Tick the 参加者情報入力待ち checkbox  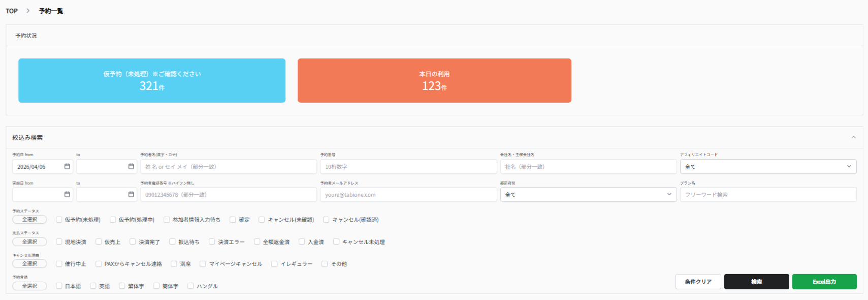167,220
